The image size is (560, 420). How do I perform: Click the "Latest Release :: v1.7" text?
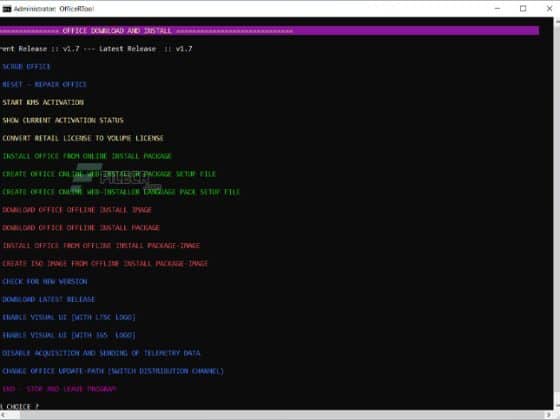click(146, 49)
